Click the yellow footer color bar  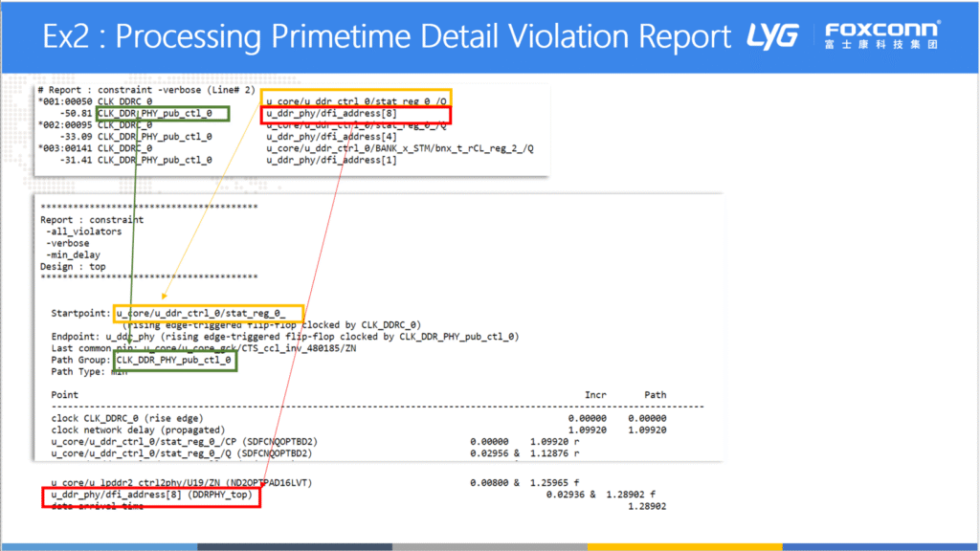683,547
